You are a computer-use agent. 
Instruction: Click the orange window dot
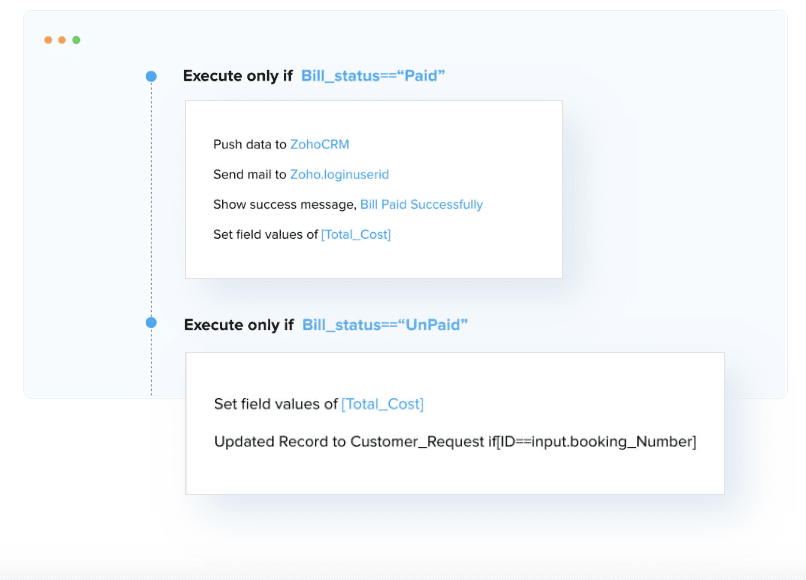pos(48,40)
